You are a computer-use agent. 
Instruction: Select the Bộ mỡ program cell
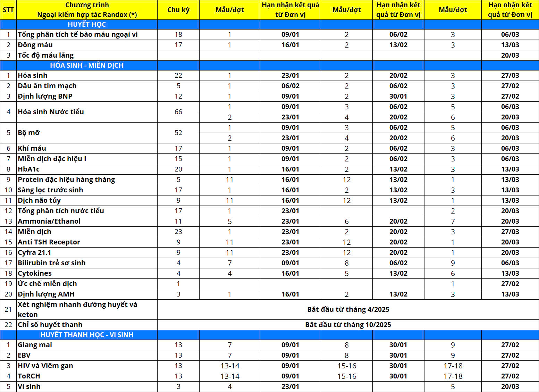[x=29, y=133]
